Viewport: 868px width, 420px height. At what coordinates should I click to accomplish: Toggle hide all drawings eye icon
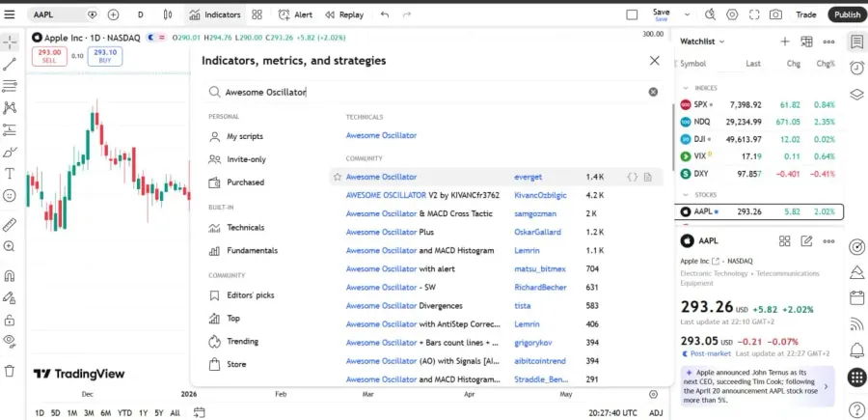(10, 340)
